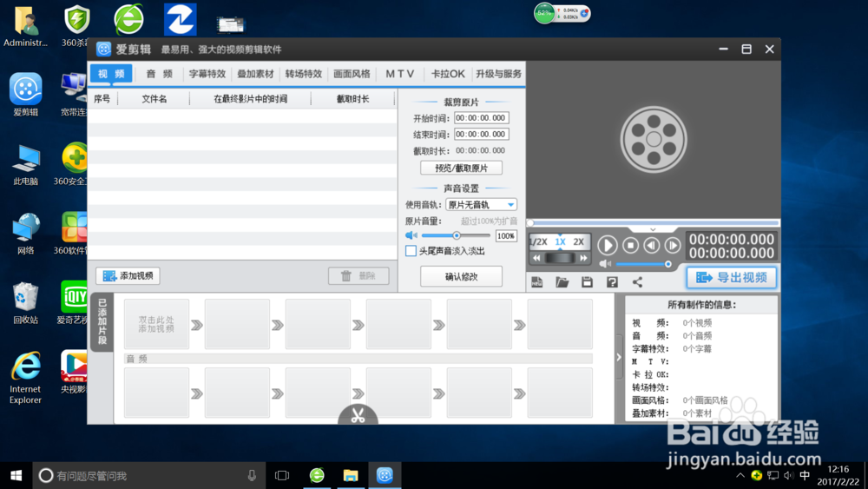Click the 开始时间 input field
Image resolution: width=868 pixels, height=489 pixels.
tap(481, 118)
